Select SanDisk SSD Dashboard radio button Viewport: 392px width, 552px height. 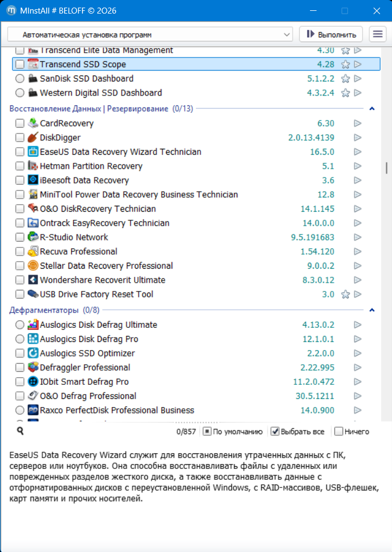click(20, 79)
